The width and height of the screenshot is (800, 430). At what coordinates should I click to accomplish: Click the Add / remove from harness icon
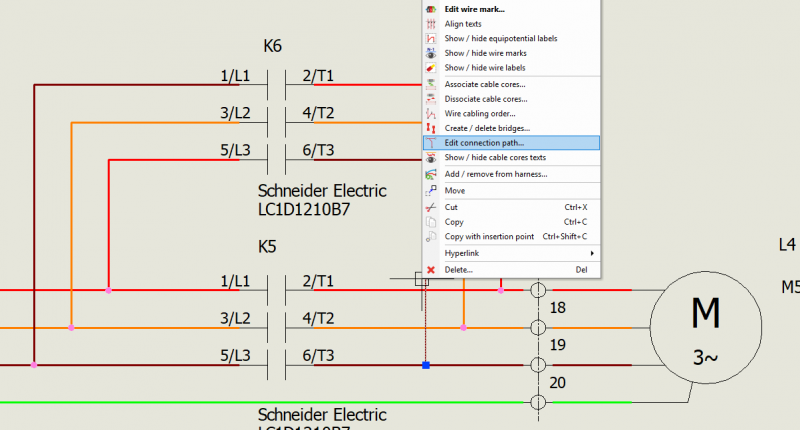pos(431,174)
